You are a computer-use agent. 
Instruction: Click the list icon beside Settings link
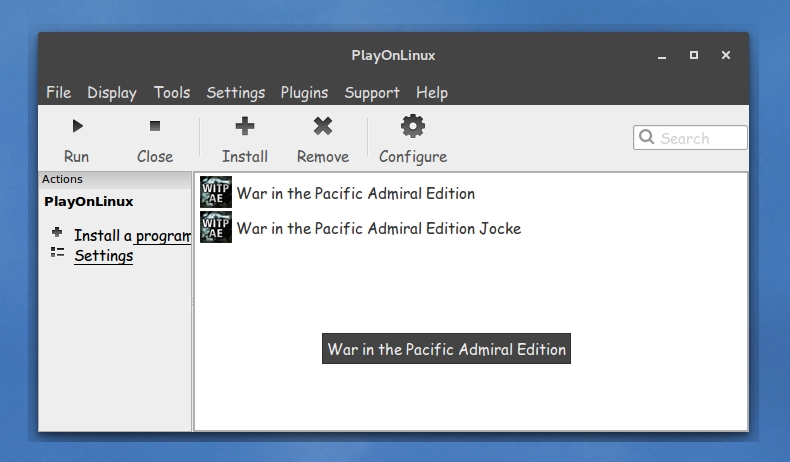point(57,252)
